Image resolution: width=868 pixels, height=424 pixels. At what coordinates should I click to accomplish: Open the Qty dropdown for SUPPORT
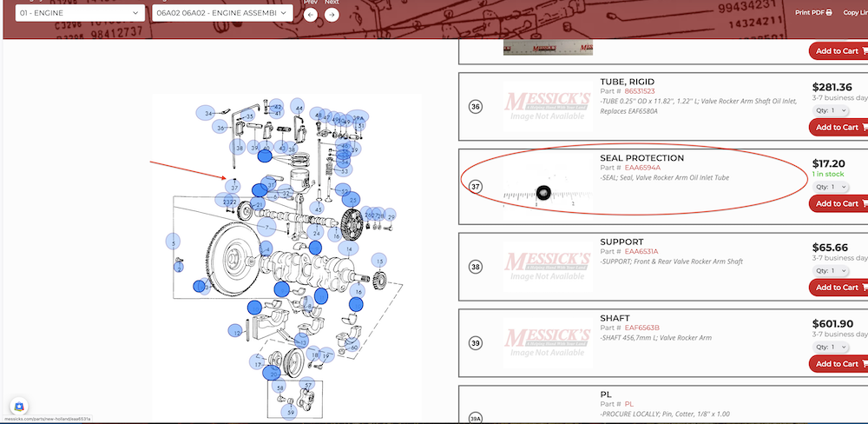pos(832,270)
